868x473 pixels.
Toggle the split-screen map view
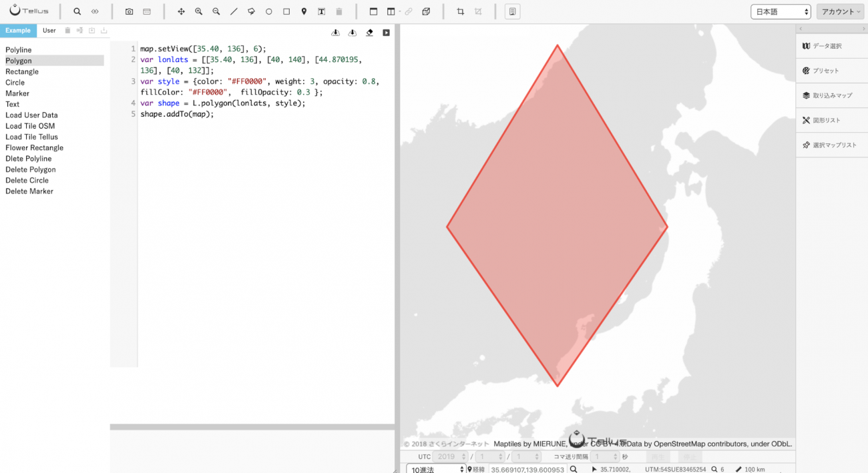coord(391,12)
